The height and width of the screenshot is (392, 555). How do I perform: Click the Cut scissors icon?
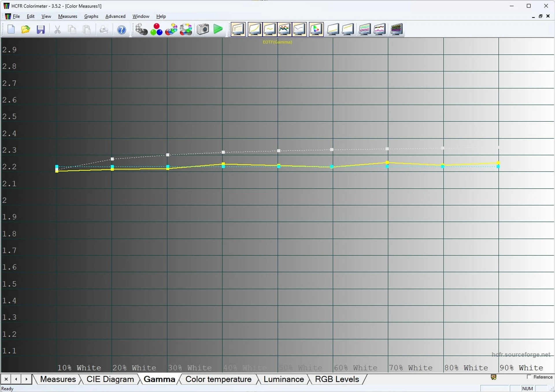58,29
